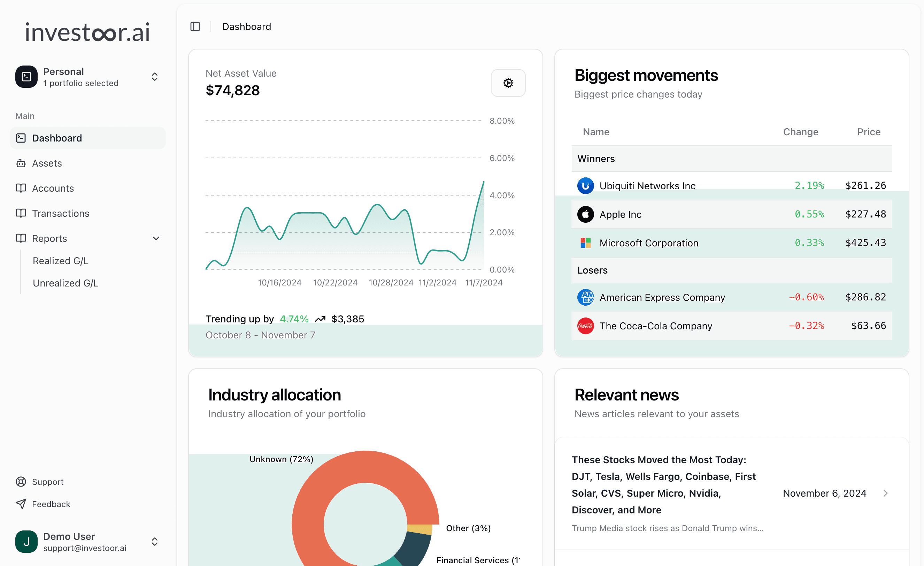This screenshot has width=924, height=566.
Task: Click the Personal portfolio terminal icon
Action: point(26,77)
